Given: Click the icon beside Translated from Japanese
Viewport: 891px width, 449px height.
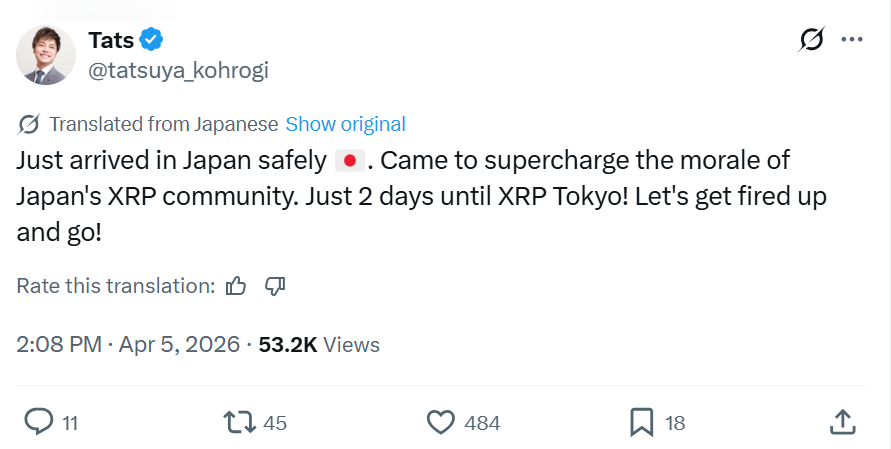Looking at the screenshot, I should [29, 125].
